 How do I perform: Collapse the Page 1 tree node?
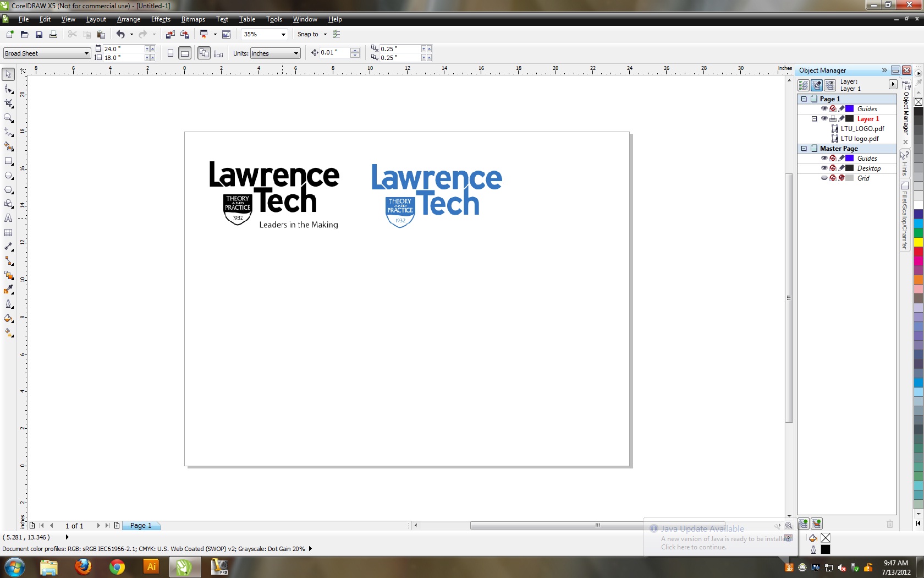click(804, 99)
